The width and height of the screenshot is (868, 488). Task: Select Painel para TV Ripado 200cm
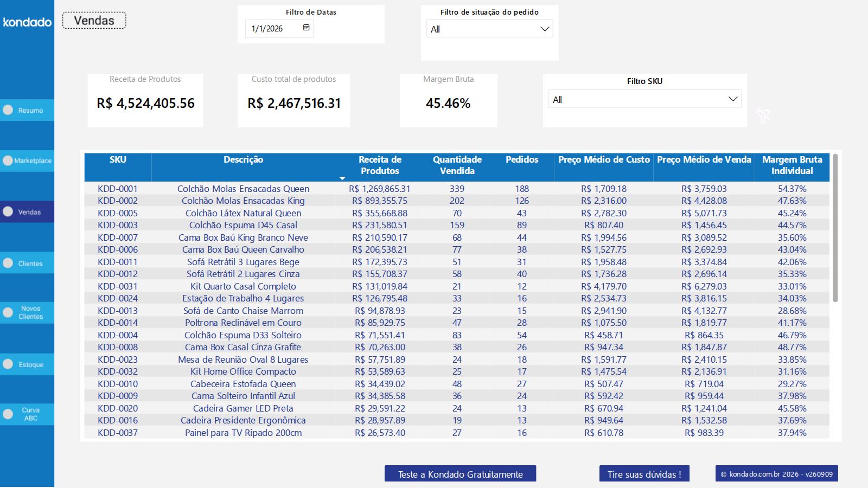pos(243,433)
